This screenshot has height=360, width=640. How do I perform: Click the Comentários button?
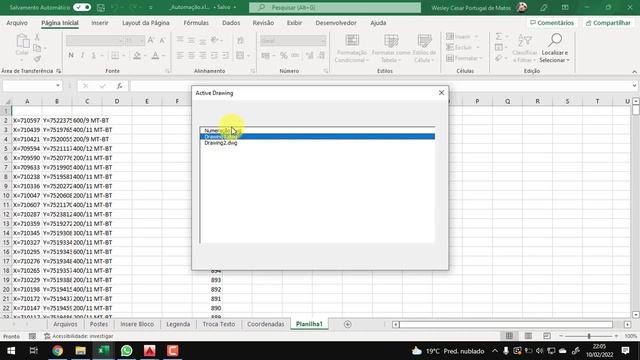[552, 23]
